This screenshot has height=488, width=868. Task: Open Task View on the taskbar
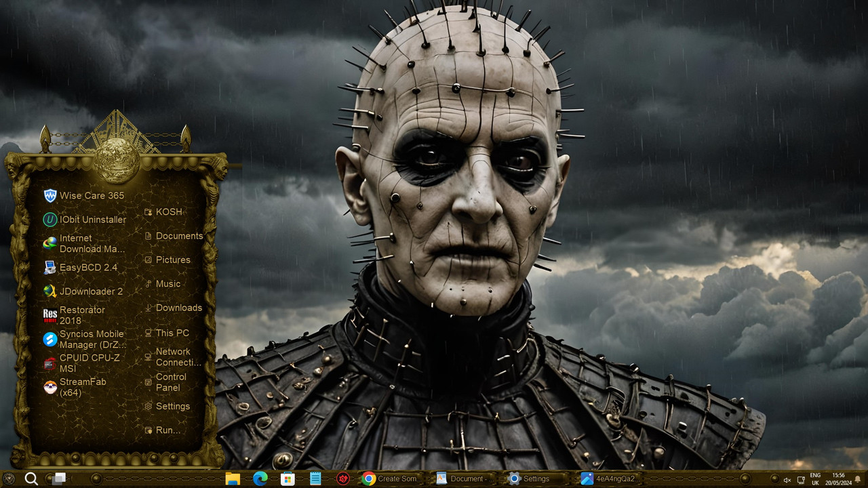coord(58,479)
